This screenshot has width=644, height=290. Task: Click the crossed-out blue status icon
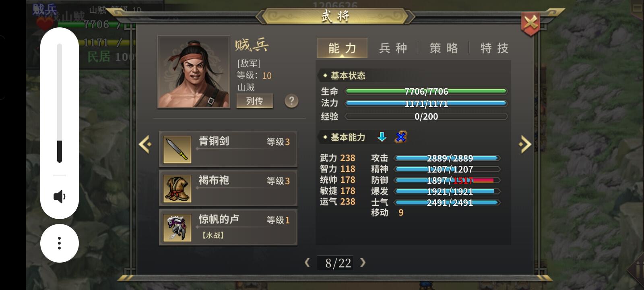[x=400, y=137]
